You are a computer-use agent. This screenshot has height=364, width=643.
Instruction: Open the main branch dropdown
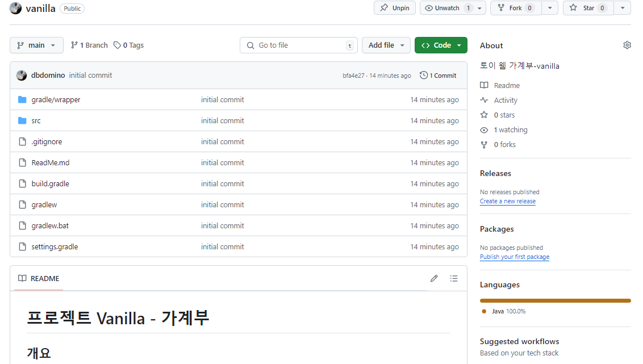click(x=36, y=45)
